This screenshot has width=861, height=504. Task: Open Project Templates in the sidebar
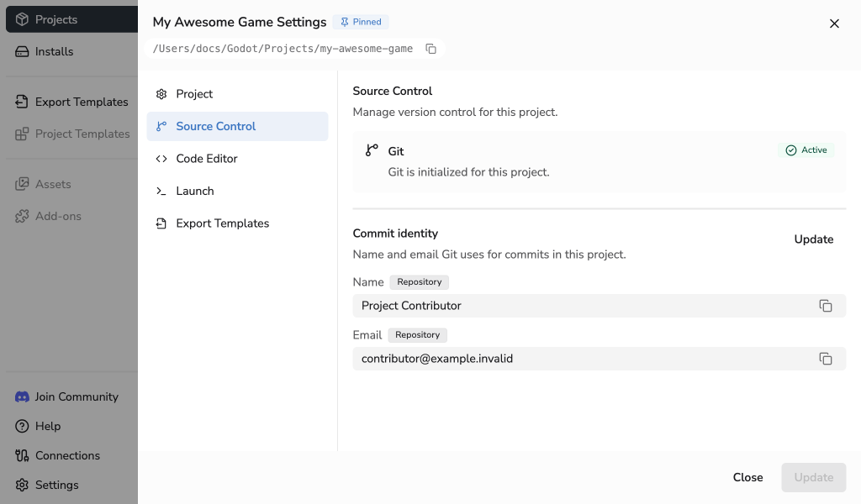click(x=72, y=134)
